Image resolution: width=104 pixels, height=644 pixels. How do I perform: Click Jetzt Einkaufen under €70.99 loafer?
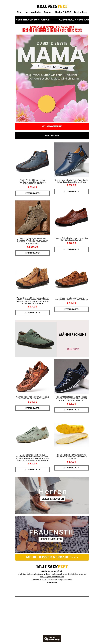point(71,249)
